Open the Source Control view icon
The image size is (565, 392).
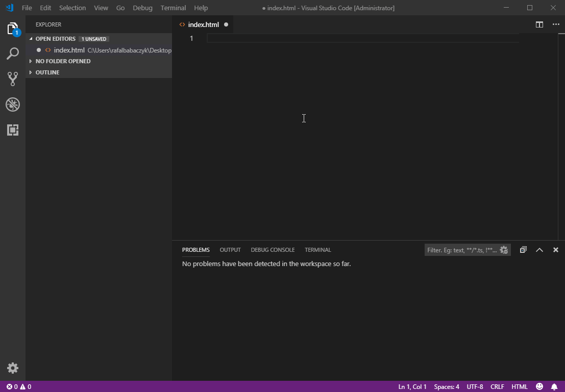click(13, 79)
